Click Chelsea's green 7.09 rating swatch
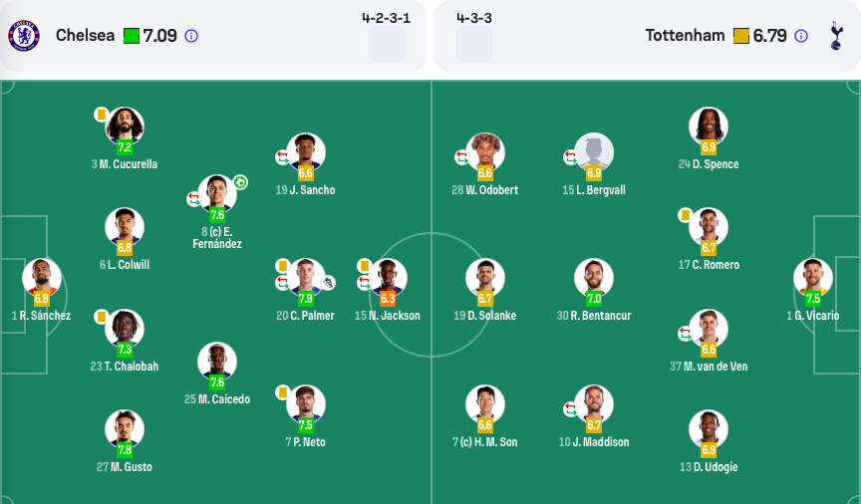This screenshot has height=504, width=861. pos(132,36)
